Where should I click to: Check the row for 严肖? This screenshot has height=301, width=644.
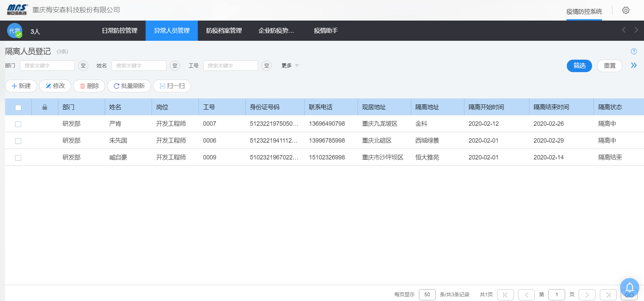[x=18, y=124]
